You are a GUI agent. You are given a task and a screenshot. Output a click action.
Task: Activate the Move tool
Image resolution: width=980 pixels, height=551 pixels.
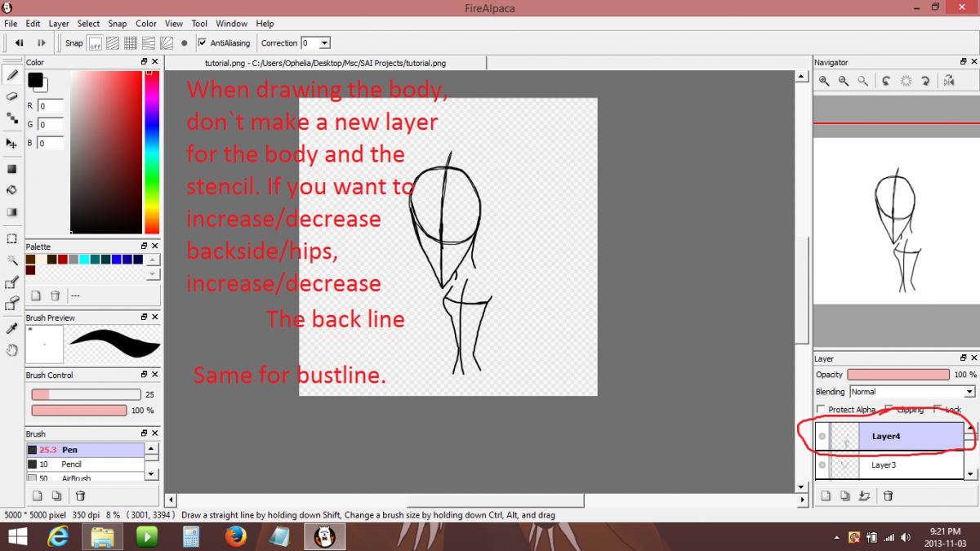[12, 143]
